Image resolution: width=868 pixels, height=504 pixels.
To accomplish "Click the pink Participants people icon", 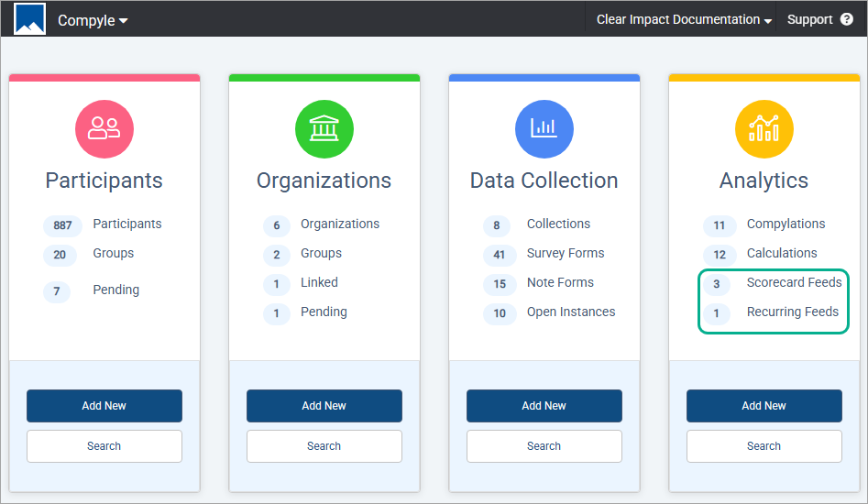I will [104, 129].
